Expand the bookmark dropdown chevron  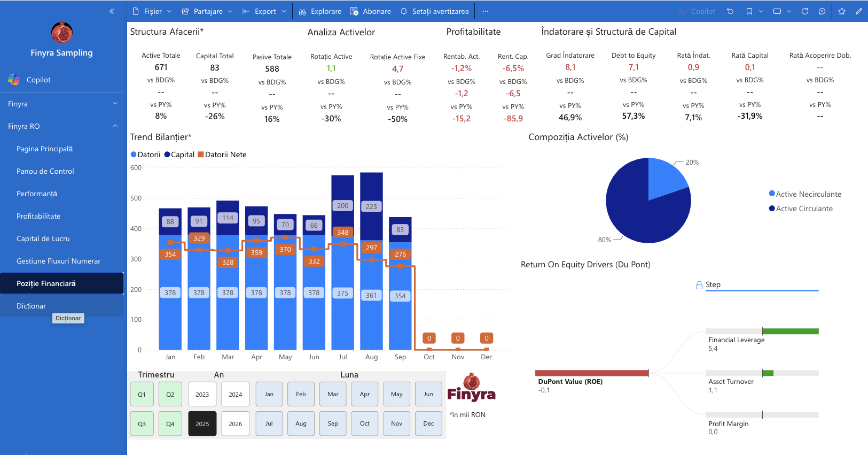[x=761, y=11]
